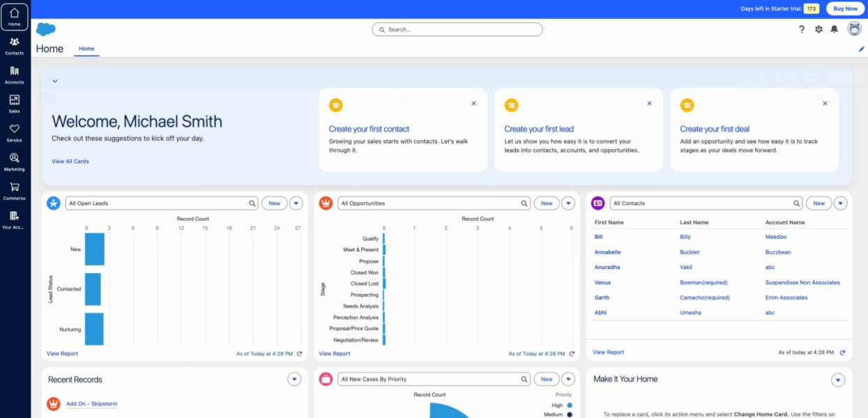Open Sales in the sidebar
Image resolution: width=868 pixels, height=418 pixels.
15,104
